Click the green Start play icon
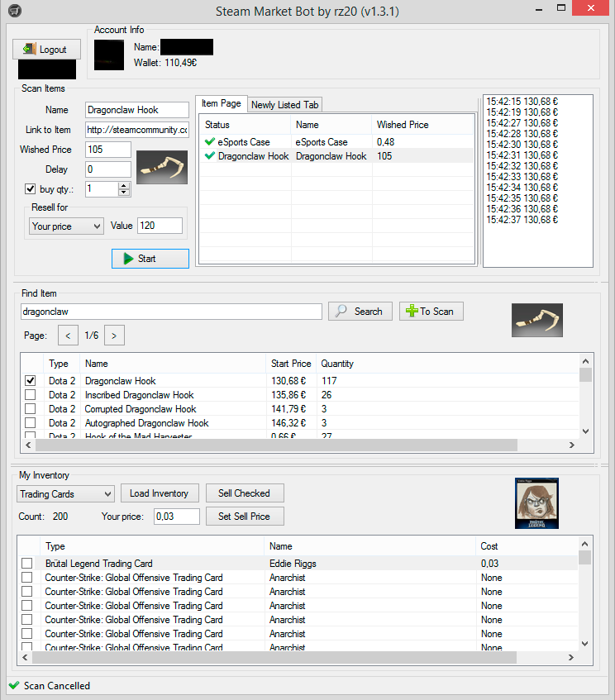 click(x=128, y=259)
